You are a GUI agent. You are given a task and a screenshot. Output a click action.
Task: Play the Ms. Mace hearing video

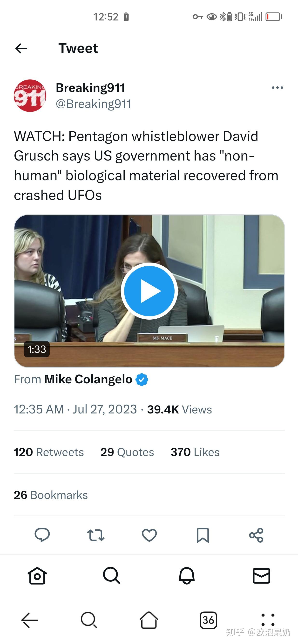(149, 291)
